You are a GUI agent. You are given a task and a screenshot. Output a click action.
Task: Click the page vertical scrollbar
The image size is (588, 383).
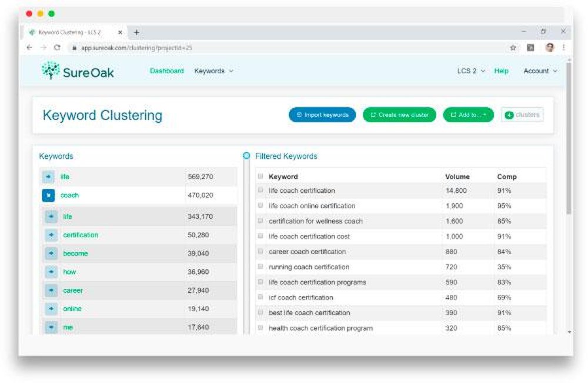[569, 139]
